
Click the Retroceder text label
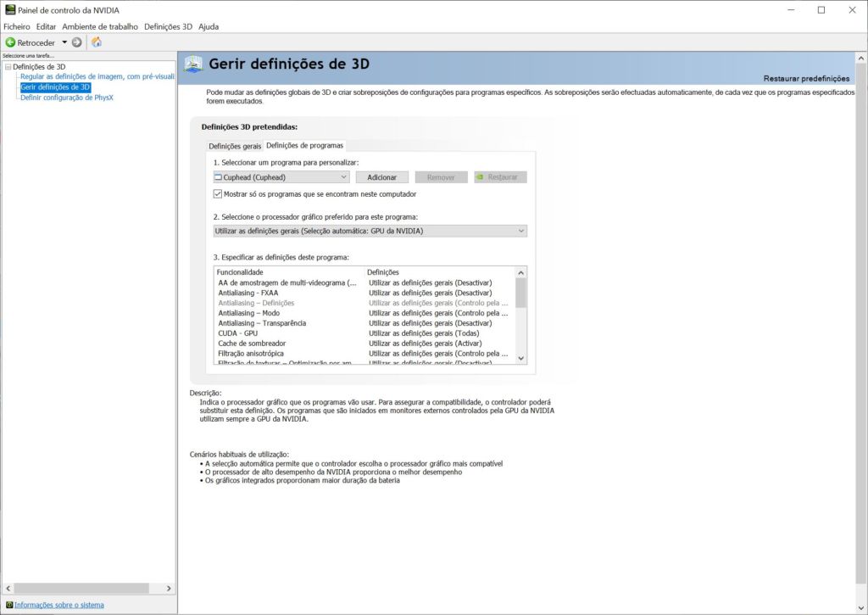pyautogui.click(x=36, y=42)
